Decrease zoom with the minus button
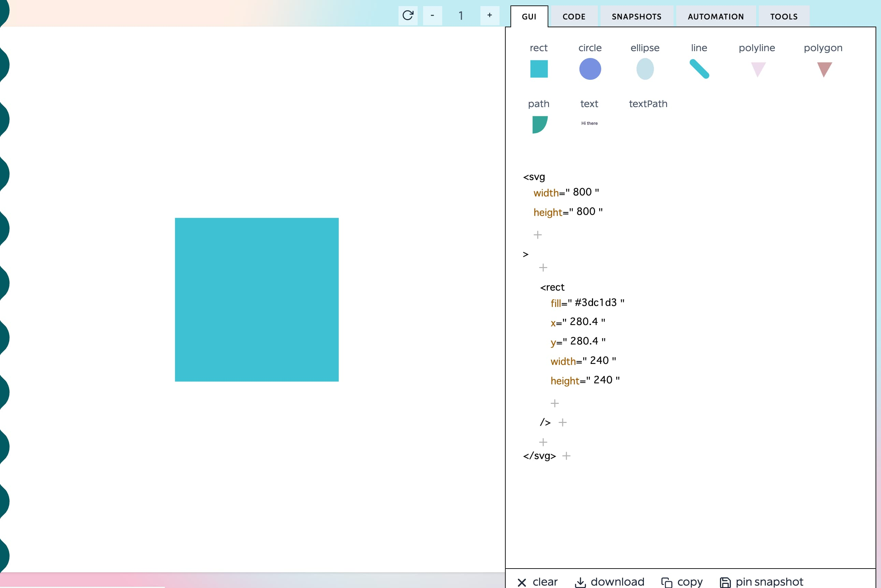 [x=432, y=15]
